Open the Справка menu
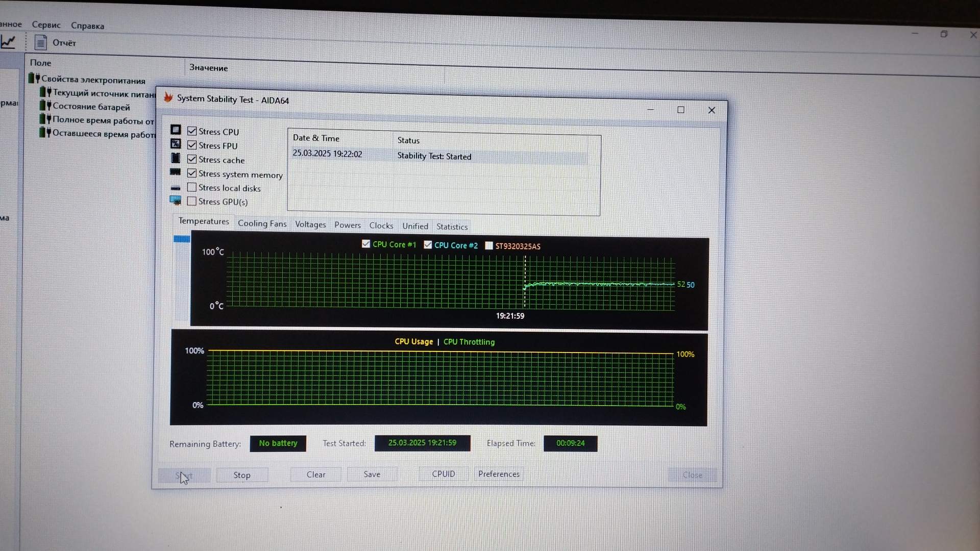This screenshot has height=551, width=980. point(87,26)
